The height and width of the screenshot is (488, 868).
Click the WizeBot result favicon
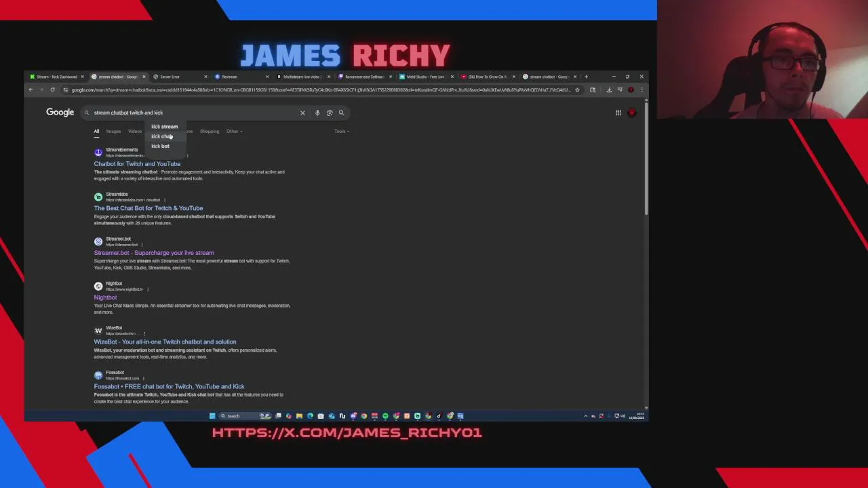pyautogui.click(x=98, y=331)
